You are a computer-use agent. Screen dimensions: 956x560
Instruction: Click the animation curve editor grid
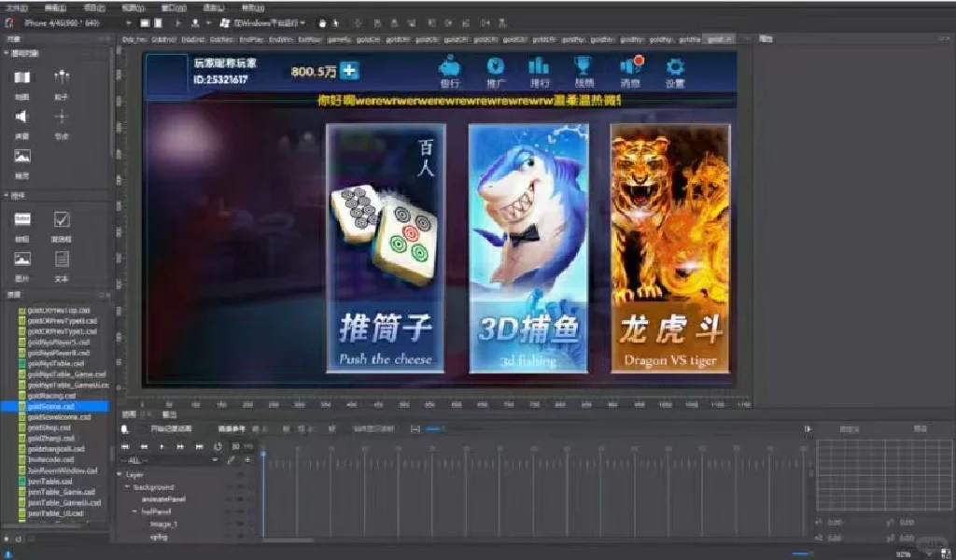884,475
